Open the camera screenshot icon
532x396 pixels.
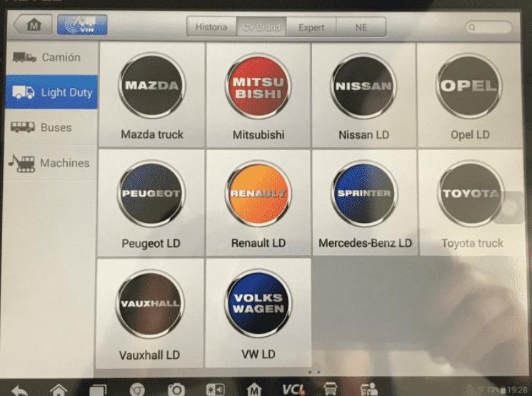pos(176,390)
